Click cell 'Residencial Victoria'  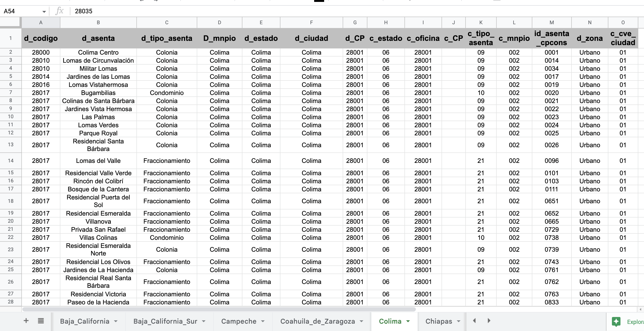coord(98,294)
